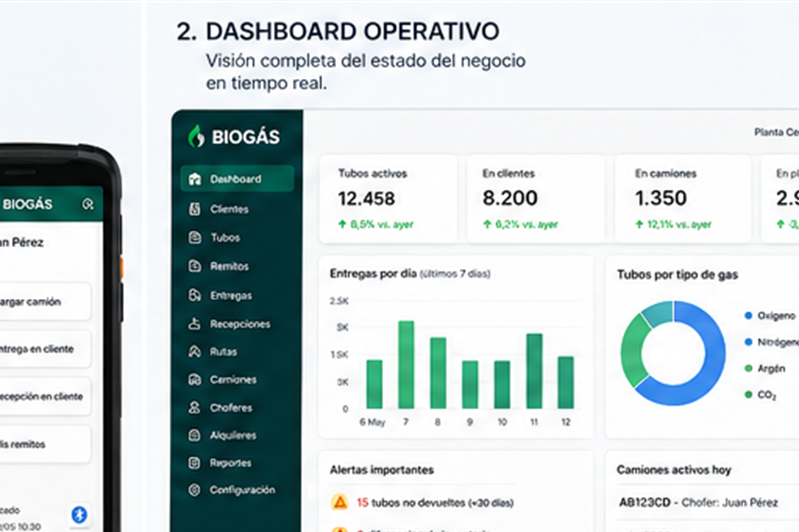Open the Dashboard menu item
This screenshot has width=799, height=532.
[237, 179]
